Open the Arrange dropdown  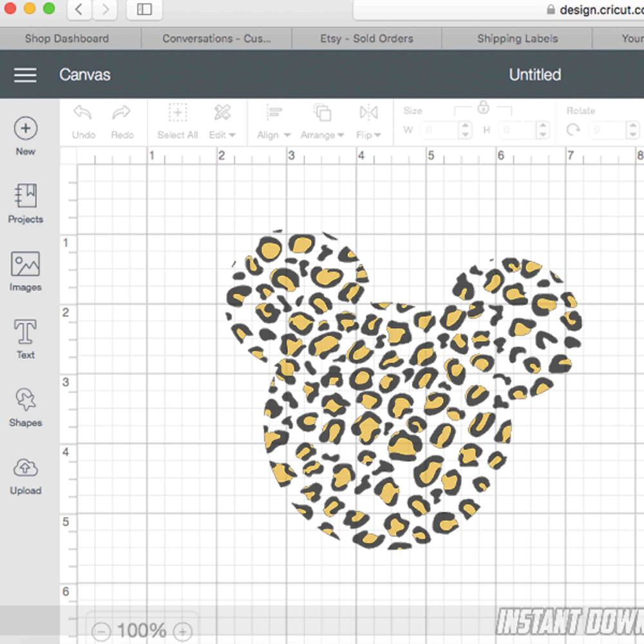coord(322,121)
